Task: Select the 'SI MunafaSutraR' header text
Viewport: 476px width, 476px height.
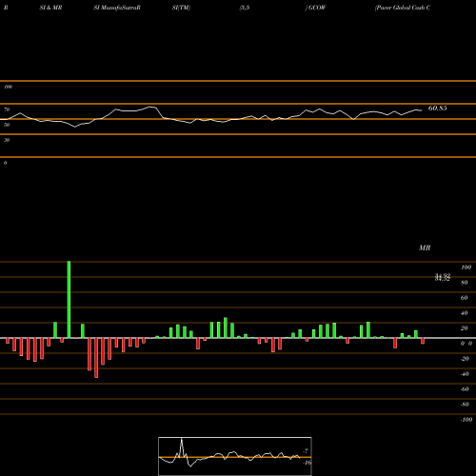Action: coord(117,8)
